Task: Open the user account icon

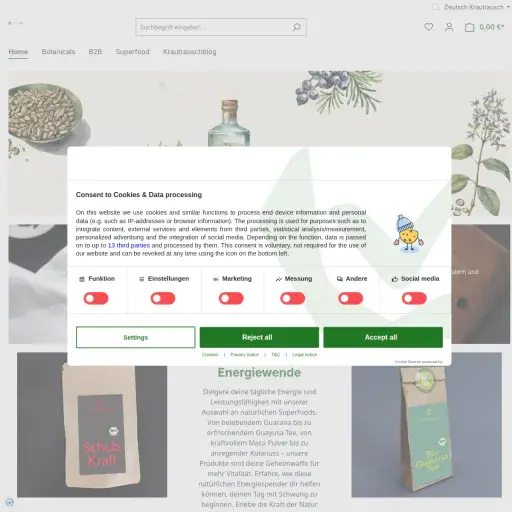Action: point(449,27)
